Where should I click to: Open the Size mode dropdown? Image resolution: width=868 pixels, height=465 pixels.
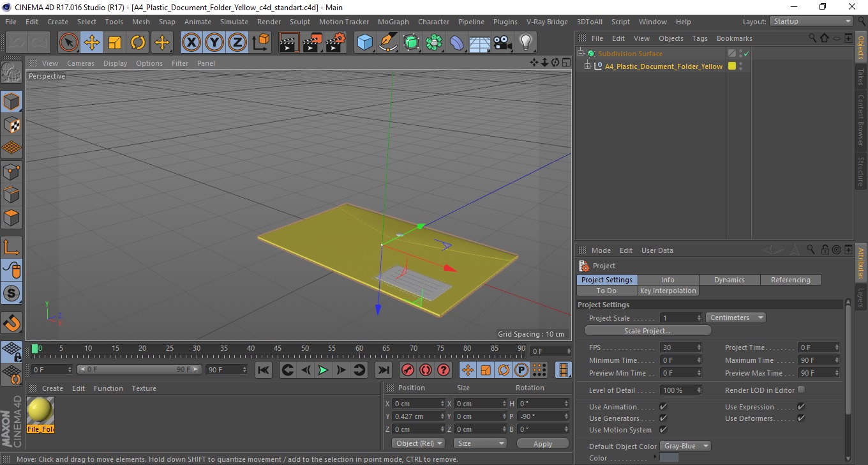[479, 443]
